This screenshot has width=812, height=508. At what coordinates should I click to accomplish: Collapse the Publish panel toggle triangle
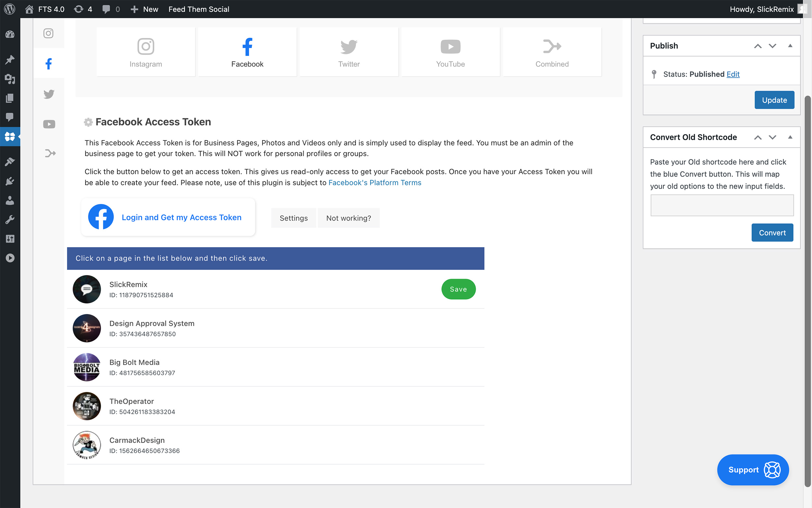click(790, 46)
